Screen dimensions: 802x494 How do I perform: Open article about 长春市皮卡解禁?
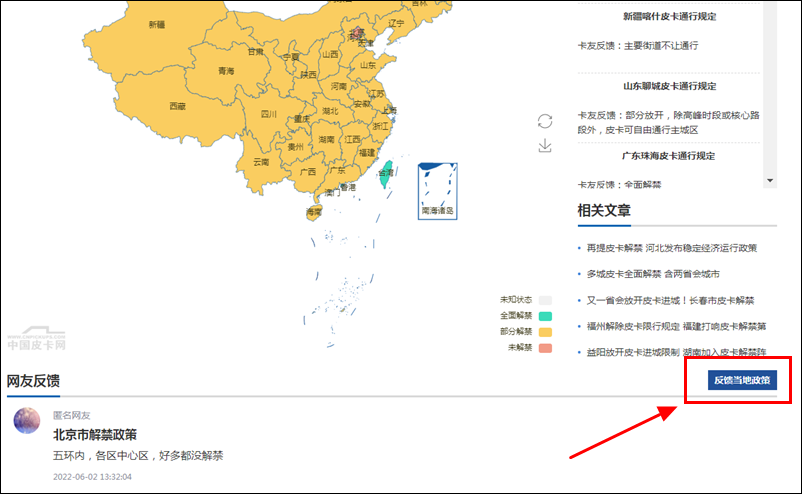670,300
